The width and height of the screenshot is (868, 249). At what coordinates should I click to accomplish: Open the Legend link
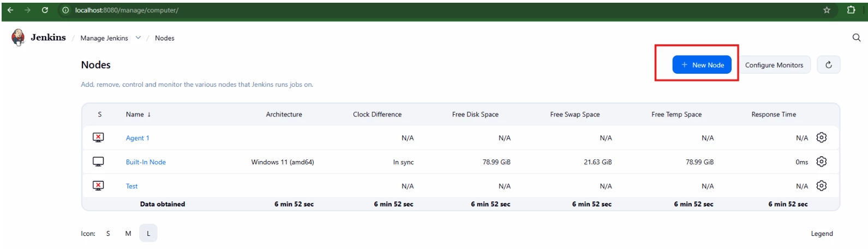pyautogui.click(x=822, y=234)
